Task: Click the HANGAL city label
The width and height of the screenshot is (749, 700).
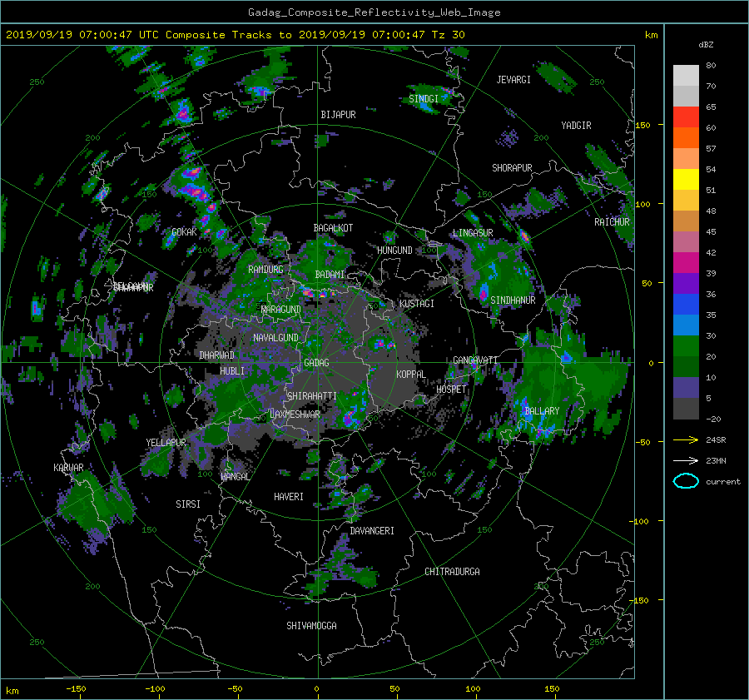Action: [235, 476]
